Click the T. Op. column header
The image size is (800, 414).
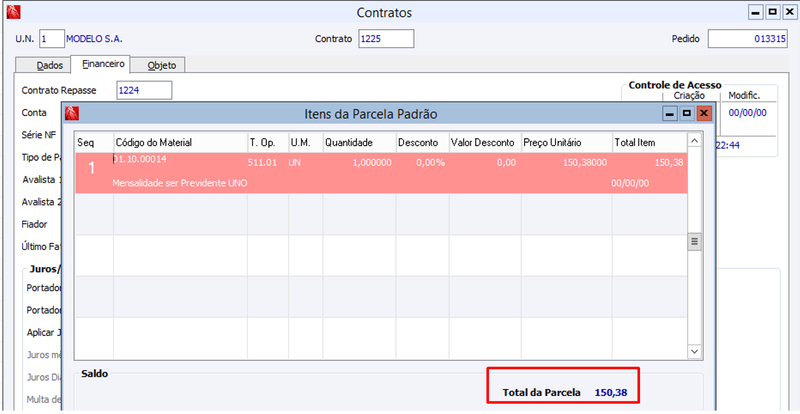[x=268, y=143]
